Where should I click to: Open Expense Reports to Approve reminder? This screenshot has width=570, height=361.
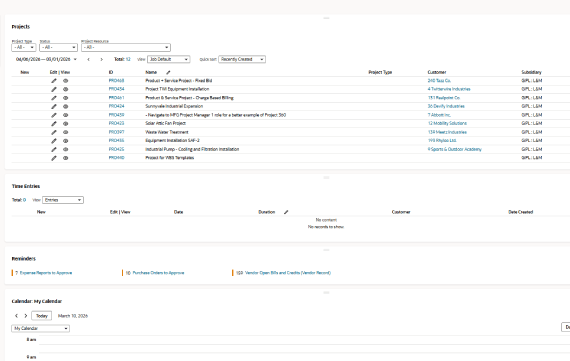46,273
